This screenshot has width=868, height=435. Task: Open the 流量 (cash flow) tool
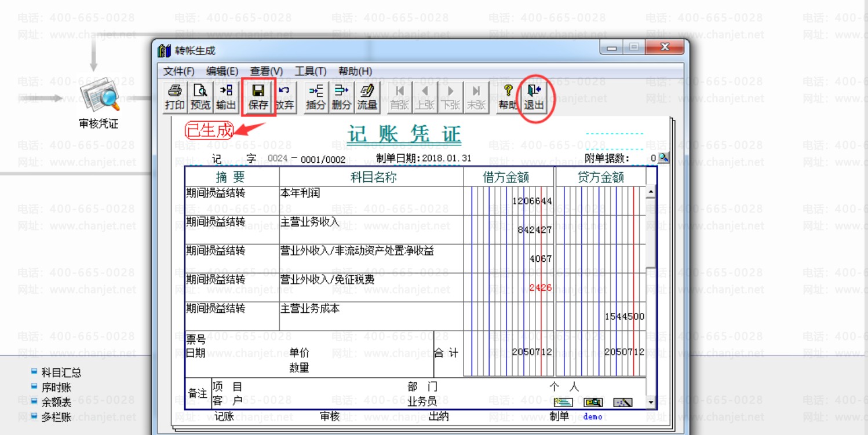(x=367, y=97)
